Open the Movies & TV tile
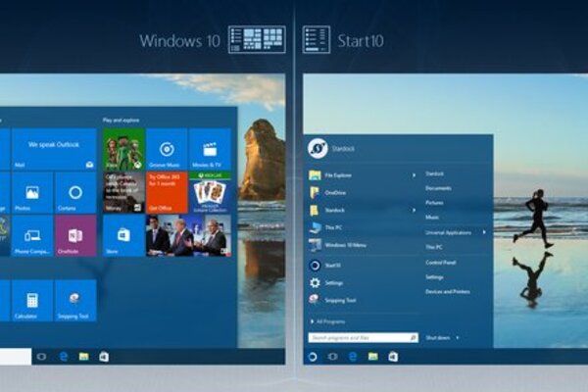Screen dimensions: 588x392 pyautogui.click(x=210, y=149)
